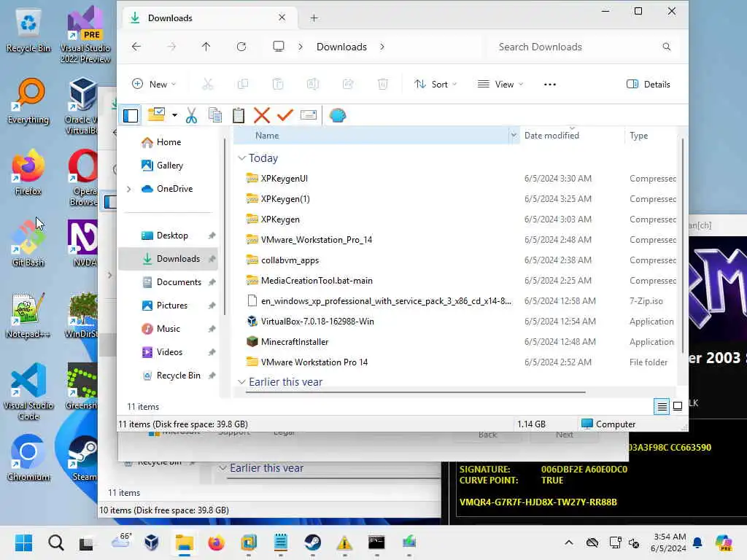Select VMware_Workstation_Pro_14 compressed file

point(317,239)
